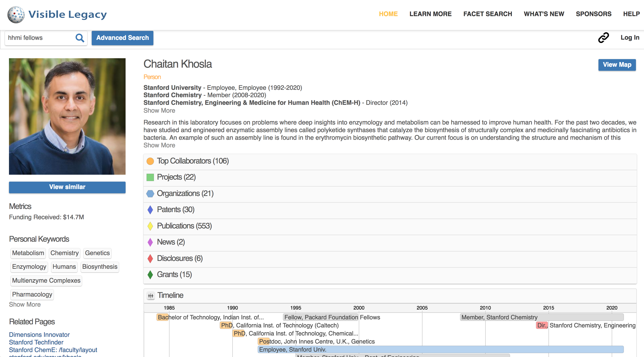This screenshot has width=644, height=357.
Task: Click the blue Organizations hexagon icon
Action: pos(150,194)
